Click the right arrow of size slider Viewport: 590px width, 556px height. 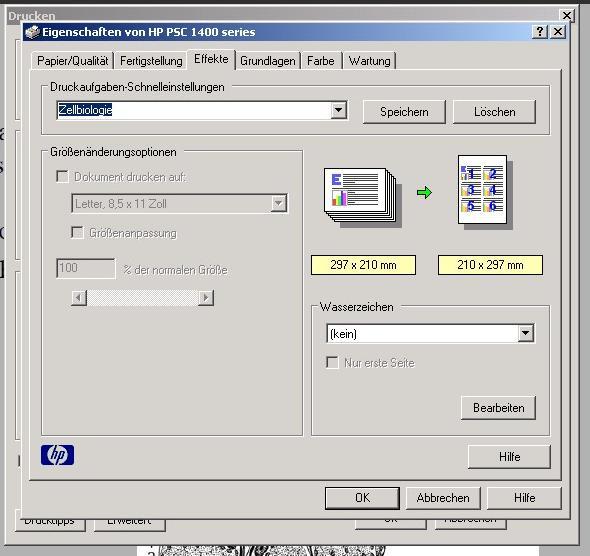[206, 298]
